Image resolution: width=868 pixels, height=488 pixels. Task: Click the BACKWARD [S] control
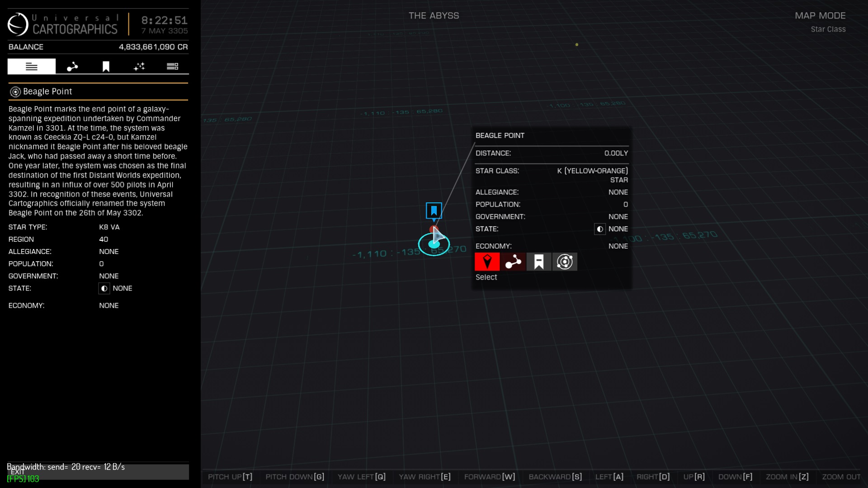coord(555,477)
